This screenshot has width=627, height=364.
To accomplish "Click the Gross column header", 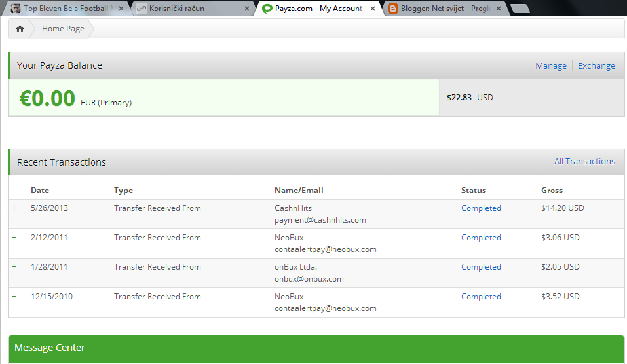I will [x=552, y=191].
